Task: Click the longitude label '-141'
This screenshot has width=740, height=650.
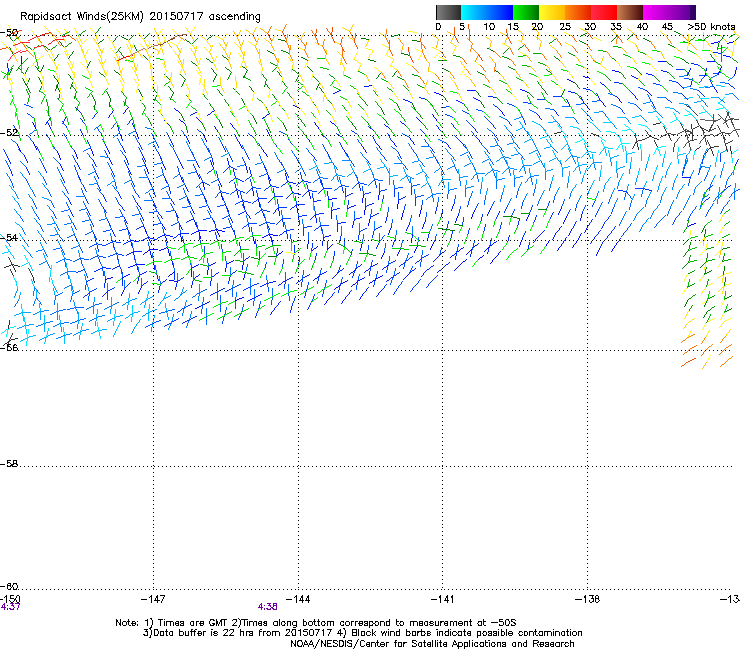Action: point(443,599)
